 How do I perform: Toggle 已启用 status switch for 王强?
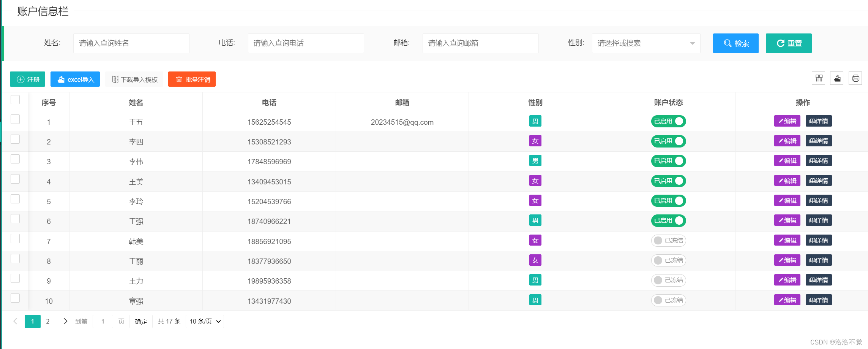pyautogui.click(x=668, y=221)
